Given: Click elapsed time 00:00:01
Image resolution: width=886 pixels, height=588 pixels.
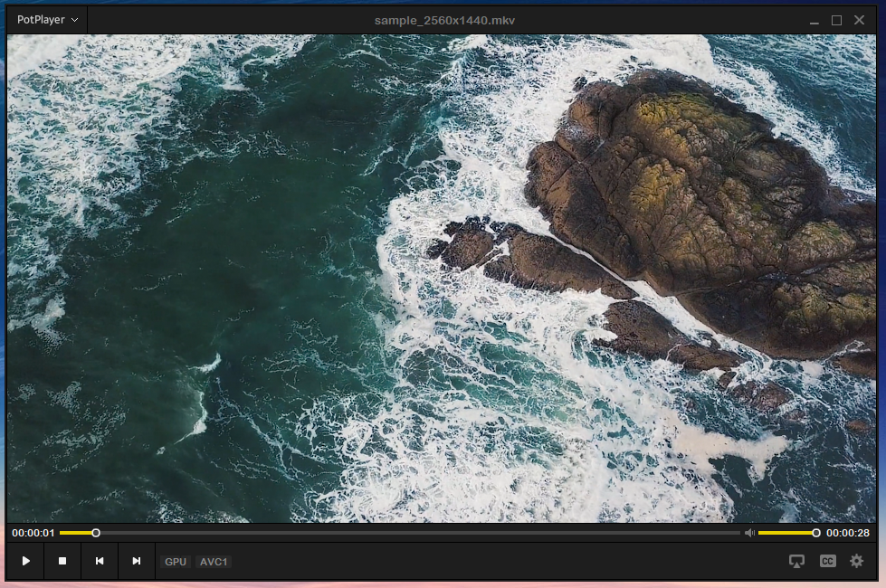Looking at the screenshot, I should pos(33,533).
